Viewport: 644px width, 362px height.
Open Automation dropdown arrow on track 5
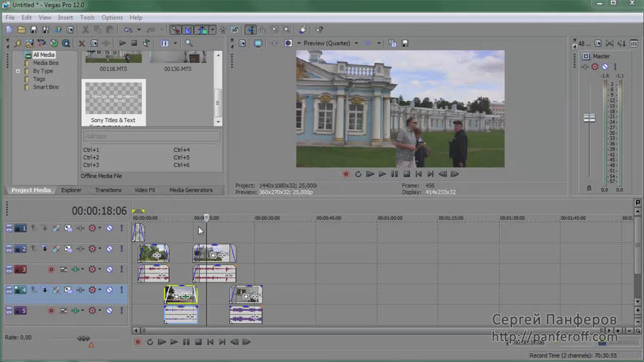point(100,310)
